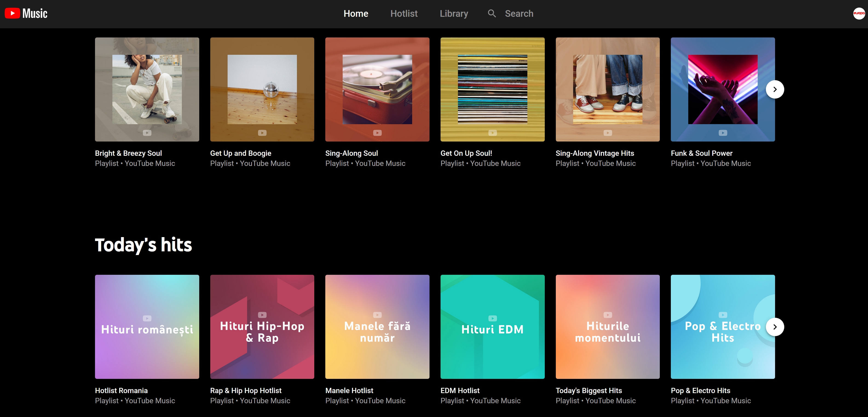Advance Today's hits carousel with right arrow

pyautogui.click(x=775, y=327)
